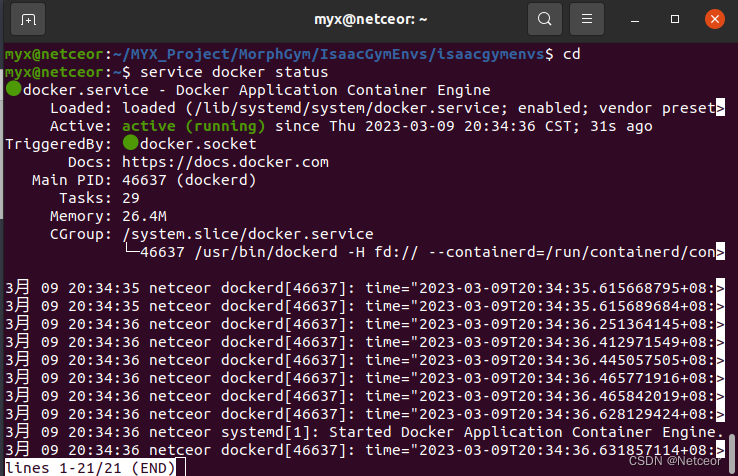Image resolution: width=738 pixels, height=476 pixels.
Task: Minimize the terminal window
Action: pos(637,18)
